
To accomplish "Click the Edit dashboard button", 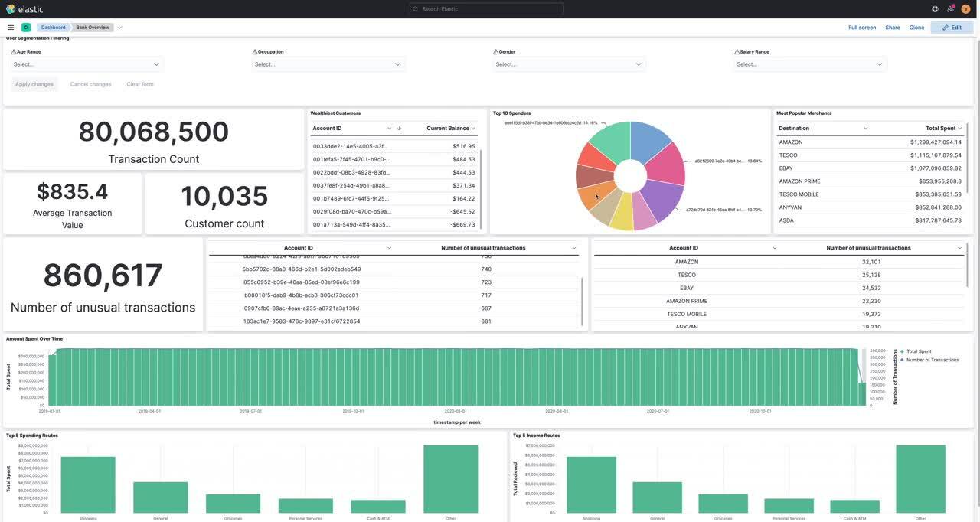I will click(x=952, y=28).
